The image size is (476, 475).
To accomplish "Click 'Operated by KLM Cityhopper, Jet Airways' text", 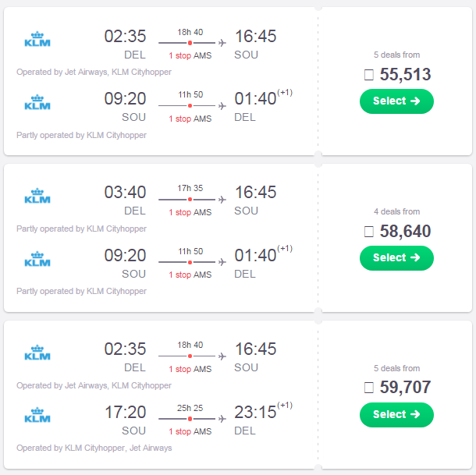I will pyautogui.click(x=94, y=448).
